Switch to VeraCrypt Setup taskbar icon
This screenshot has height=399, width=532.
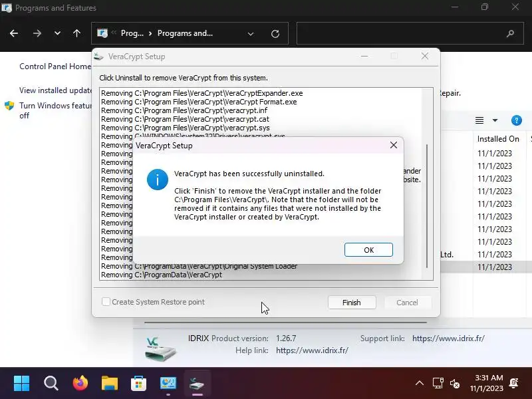(197, 384)
